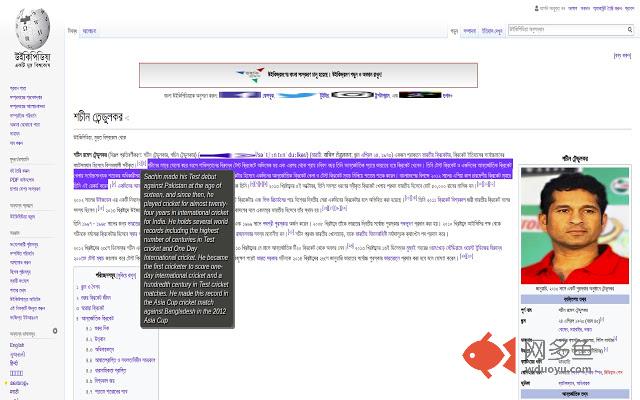
Task: Open the সম্পাদনা (edit) tab
Action: pos(469,31)
